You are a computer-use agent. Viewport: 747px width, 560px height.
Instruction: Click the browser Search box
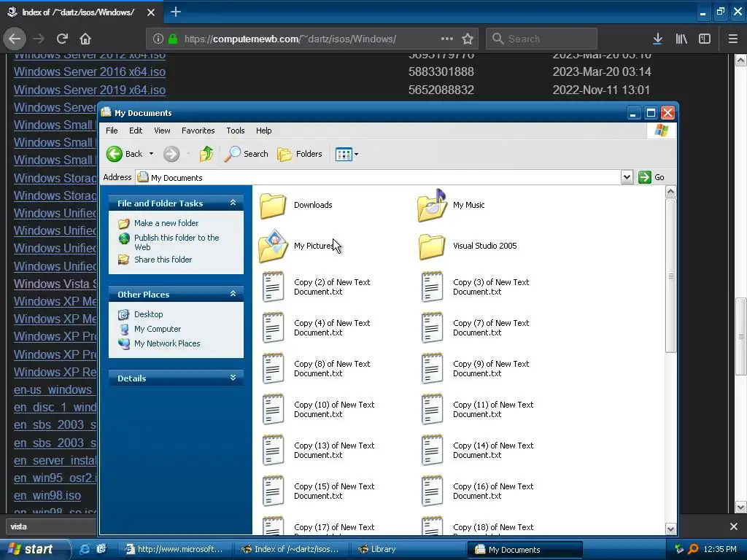pyautogui.click(x=542, y=39)
